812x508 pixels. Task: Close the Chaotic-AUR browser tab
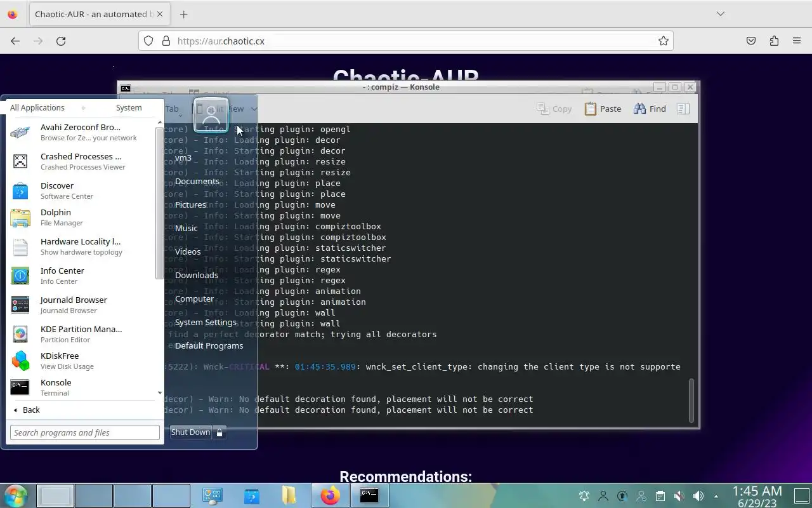159,14
